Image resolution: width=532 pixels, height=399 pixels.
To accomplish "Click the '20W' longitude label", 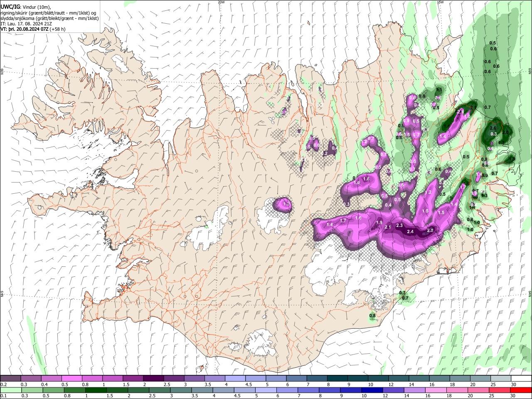I will 221,2.
